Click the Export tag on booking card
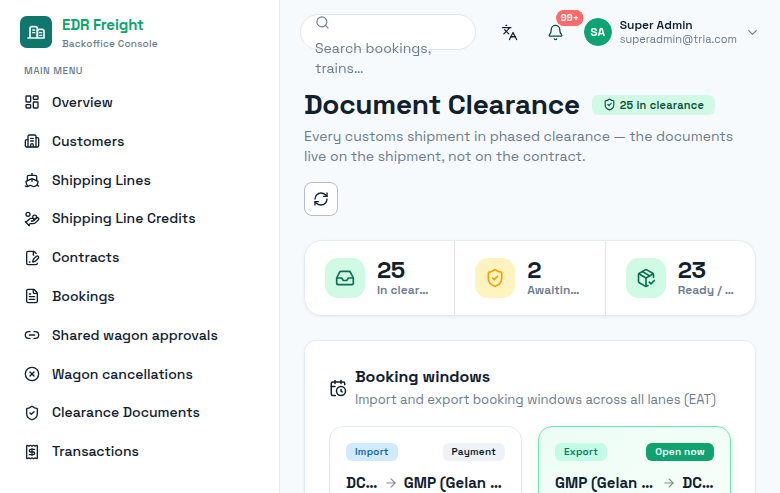Screen dimensions: 780x493 coord(581,452)
